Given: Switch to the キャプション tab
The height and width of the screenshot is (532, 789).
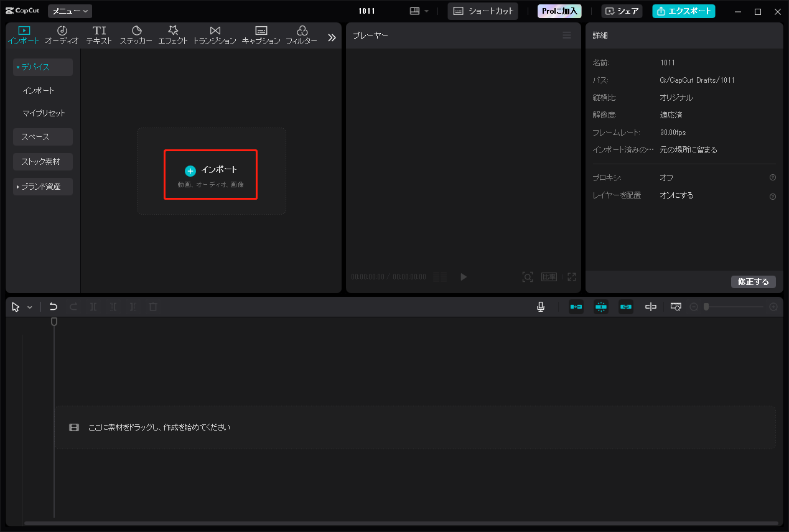Looking at the screenshot, I should click(261, 35).
